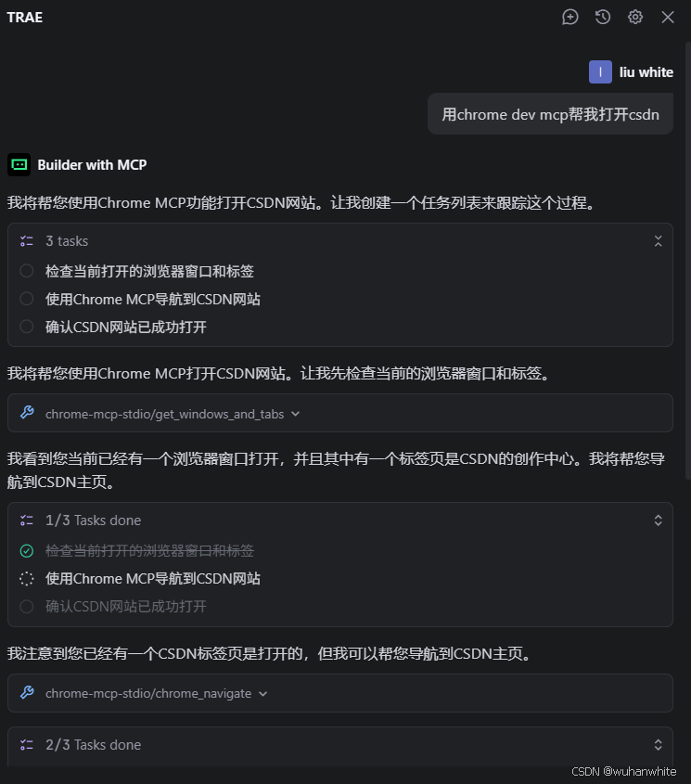The width and height of the screenshot is (691, 784).
Task: Click the chat panel vertical scrollbar
Action: click(x=687, y=260)
